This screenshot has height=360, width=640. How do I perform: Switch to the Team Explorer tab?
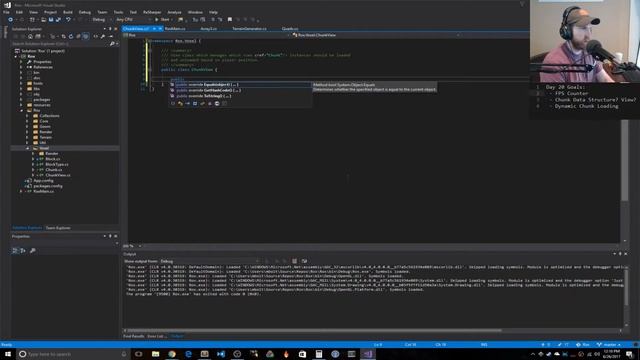tap(58, 228)
